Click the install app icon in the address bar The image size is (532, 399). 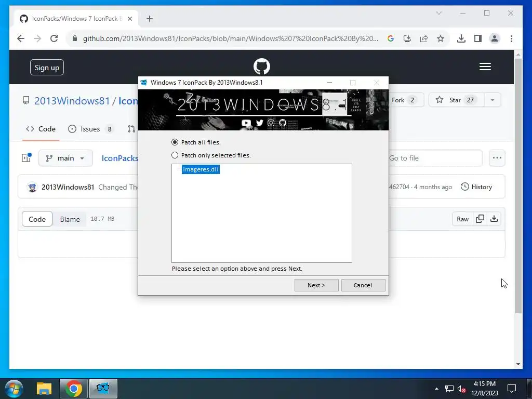tap(407, 38)
